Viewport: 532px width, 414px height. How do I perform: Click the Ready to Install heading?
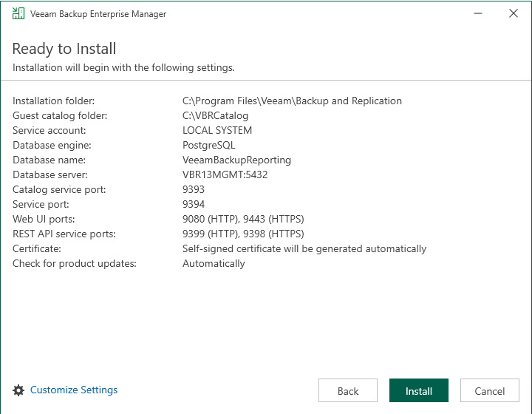click(64, 49)
